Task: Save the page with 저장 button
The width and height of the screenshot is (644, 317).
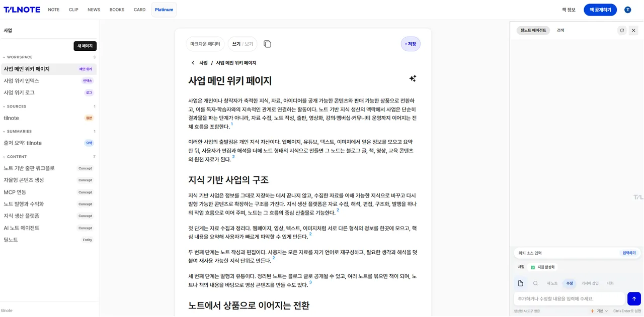Action: (411, 44)
